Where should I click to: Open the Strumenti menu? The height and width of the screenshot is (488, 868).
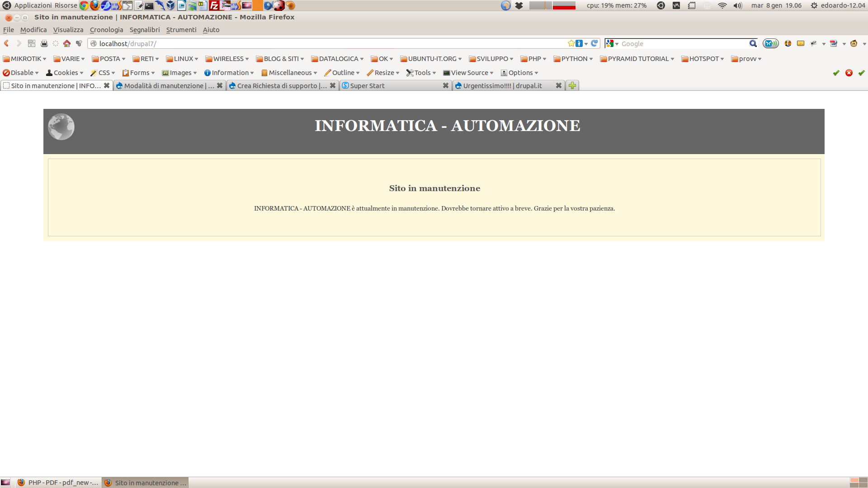pos(181,30)
